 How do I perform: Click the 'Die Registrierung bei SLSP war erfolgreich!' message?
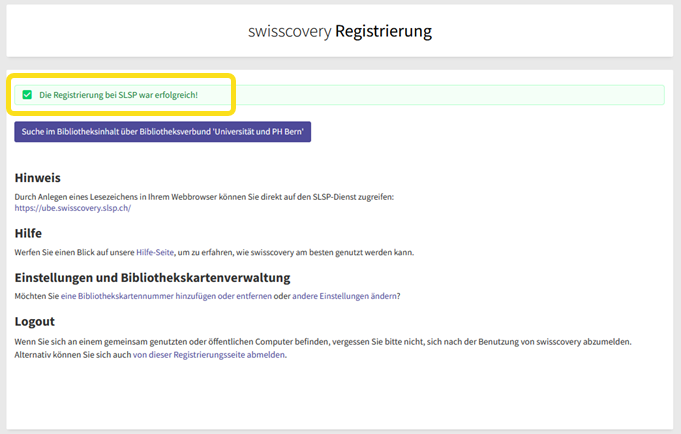click(x=118, y=95)
